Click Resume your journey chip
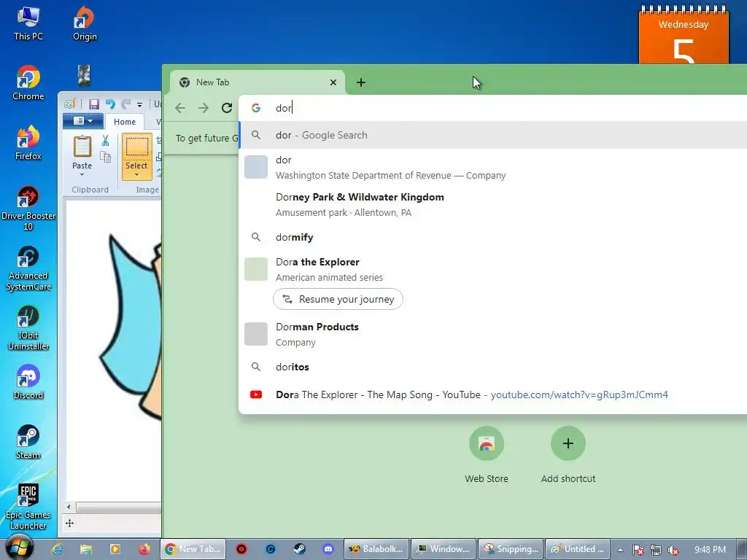Viewport: 747px width, 560px height. coord(338,299)
